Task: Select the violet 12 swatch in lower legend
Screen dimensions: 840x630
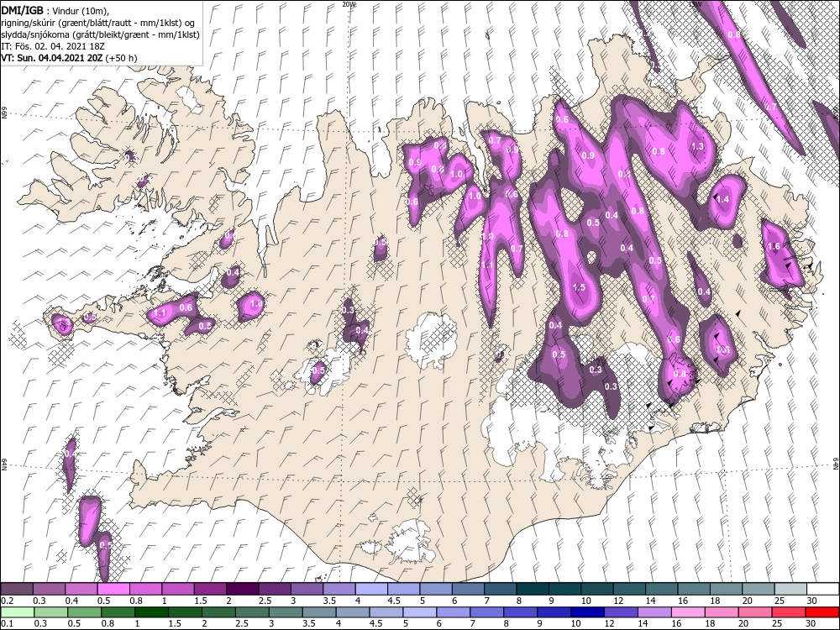Action: coord(621,612)
